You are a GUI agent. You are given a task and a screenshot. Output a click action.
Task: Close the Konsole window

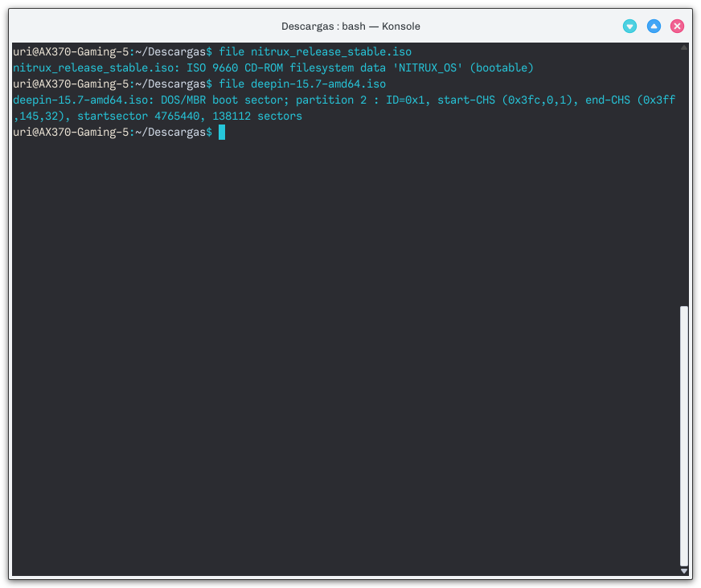[678, 26]
